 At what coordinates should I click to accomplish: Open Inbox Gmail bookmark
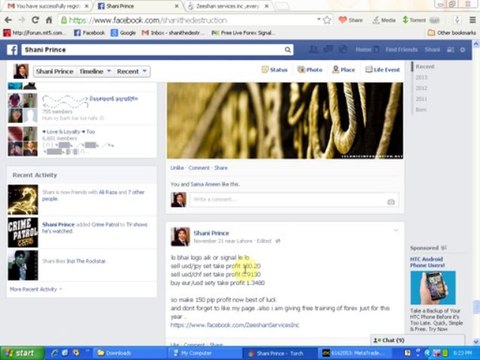click(173, 33)
